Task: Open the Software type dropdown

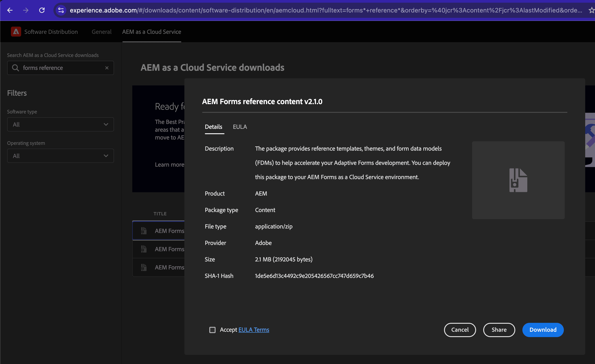Action: pos(60,124)
